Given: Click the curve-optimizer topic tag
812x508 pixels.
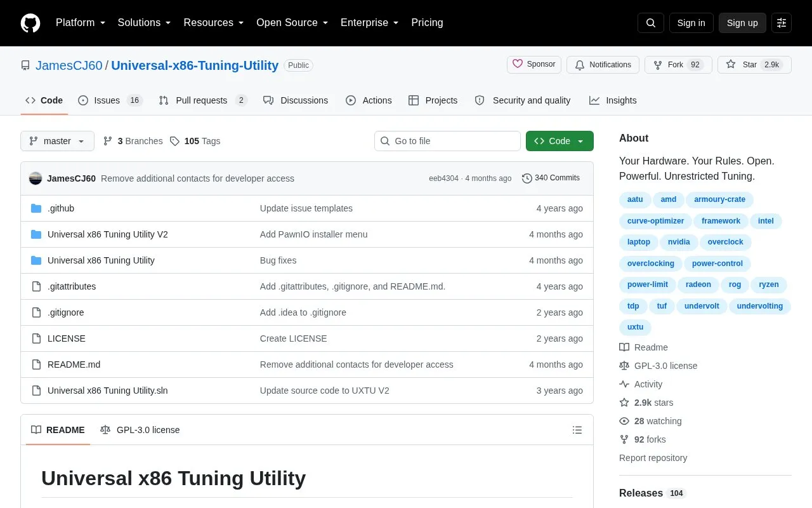Looking at the screenshot, I should click(x=655, y=221).
